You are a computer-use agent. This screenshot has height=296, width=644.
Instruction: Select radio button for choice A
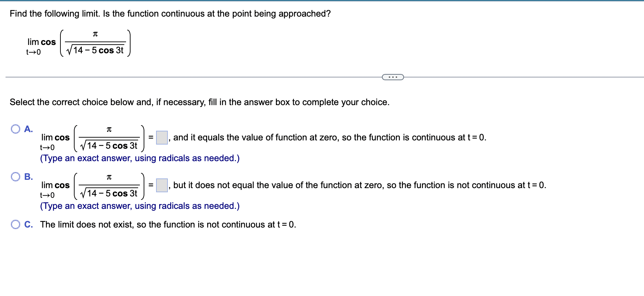coord(15,129)
